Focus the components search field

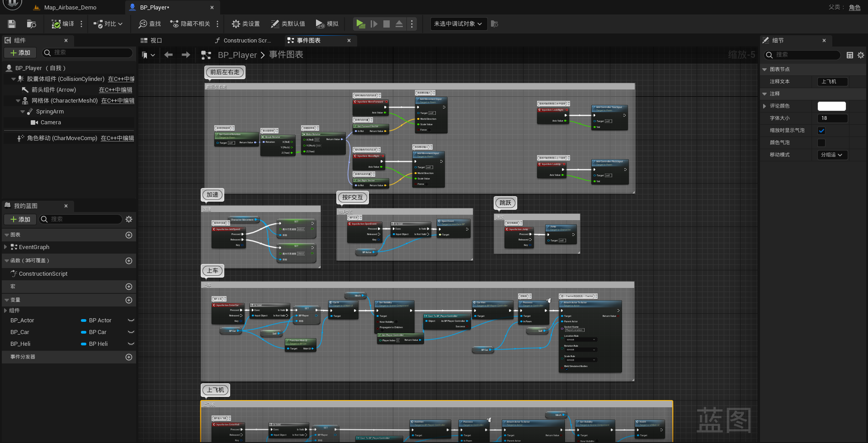pyautogui.click(x=88, y=53)
